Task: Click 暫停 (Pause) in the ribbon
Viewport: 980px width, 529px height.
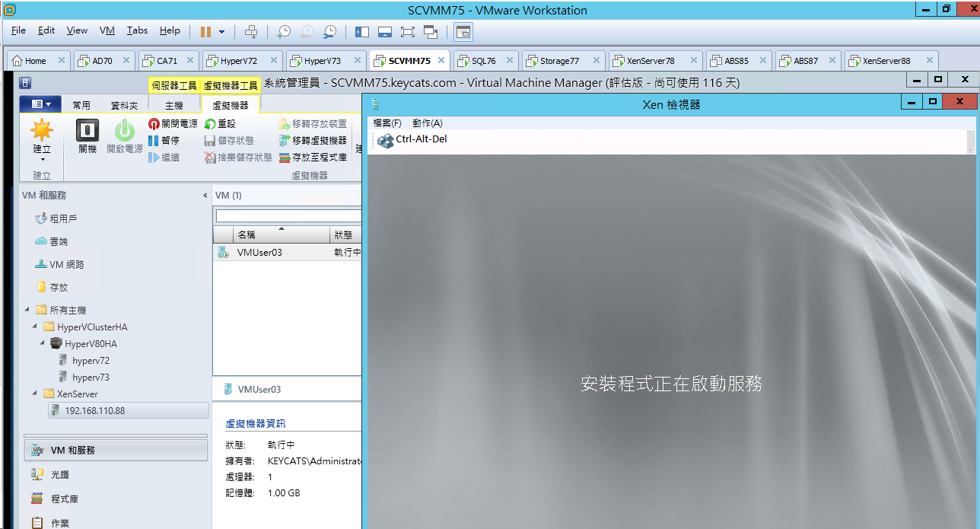Action: pos(164,140)
